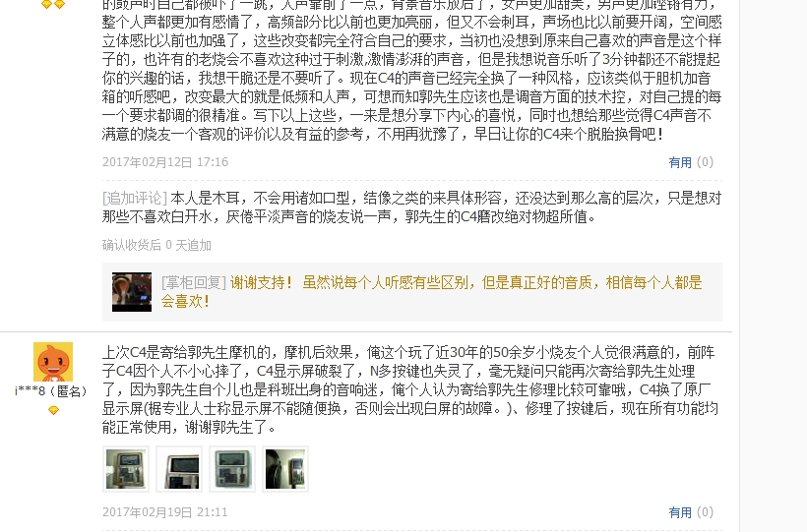Screen dimensions: 807x532
Task: Open the shop owner's avatar in 掌柜回复
Action: [x=132, y=292]
